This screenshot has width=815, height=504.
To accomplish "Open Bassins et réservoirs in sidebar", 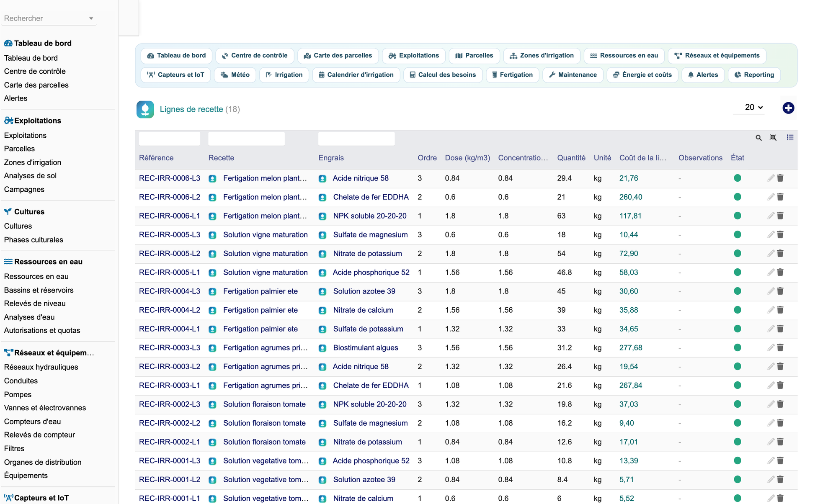I will pyautogui.click(x=39, y=290).
